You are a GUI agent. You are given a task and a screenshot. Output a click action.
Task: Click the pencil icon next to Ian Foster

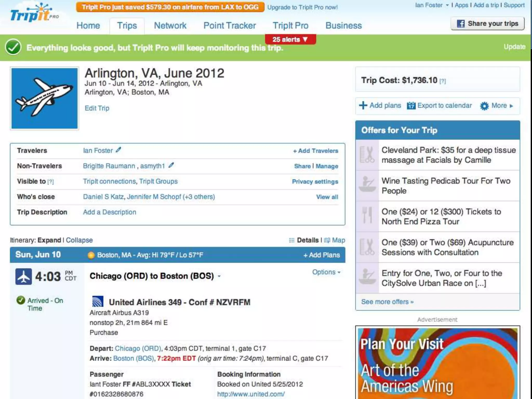tap(118, 150)
